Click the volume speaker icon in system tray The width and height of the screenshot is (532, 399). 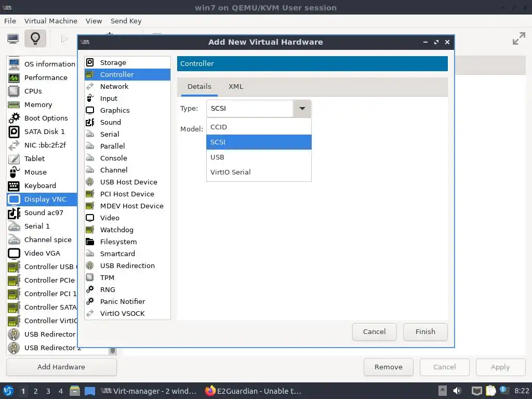tap(457, 391)
